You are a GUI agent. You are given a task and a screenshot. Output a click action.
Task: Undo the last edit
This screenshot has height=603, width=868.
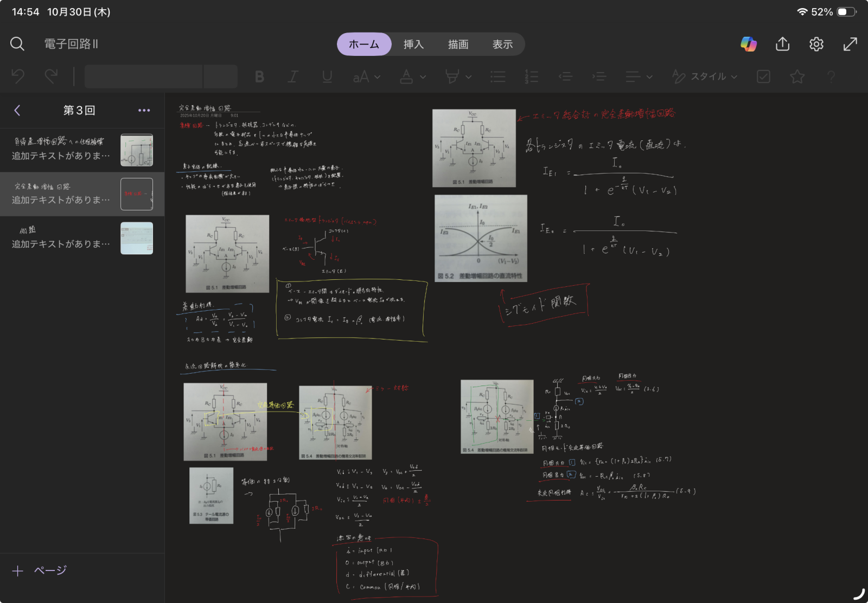[18, 76]
